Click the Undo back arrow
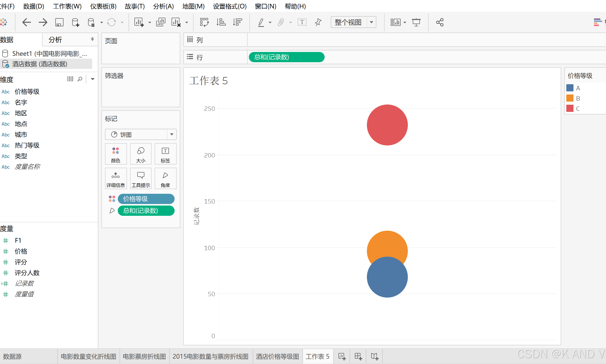This screenshot has height=364, width=606. 26,22
